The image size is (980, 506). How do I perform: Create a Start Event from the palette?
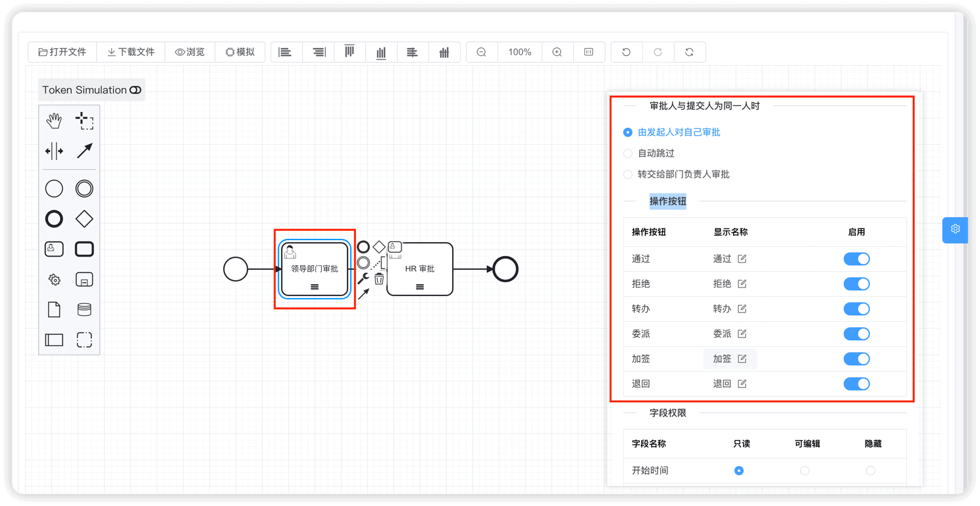tap(53, 188)
